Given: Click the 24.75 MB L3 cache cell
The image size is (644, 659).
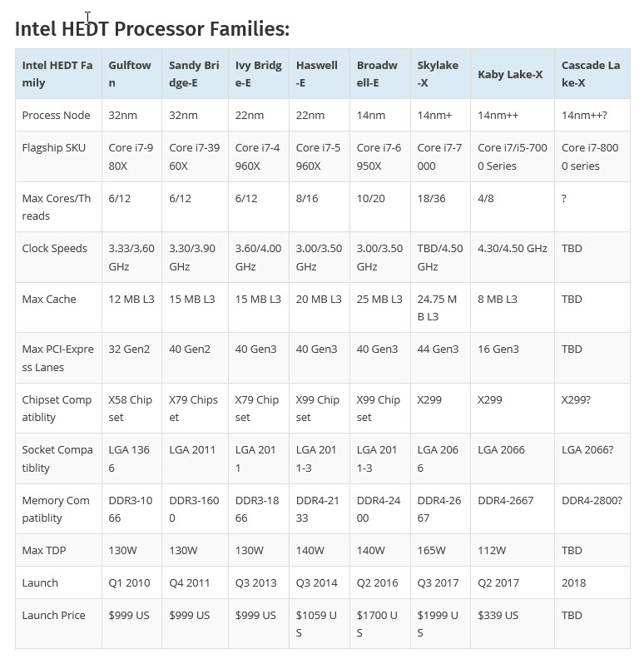Looking at the screenshot, I should click(x=438, y=307).
